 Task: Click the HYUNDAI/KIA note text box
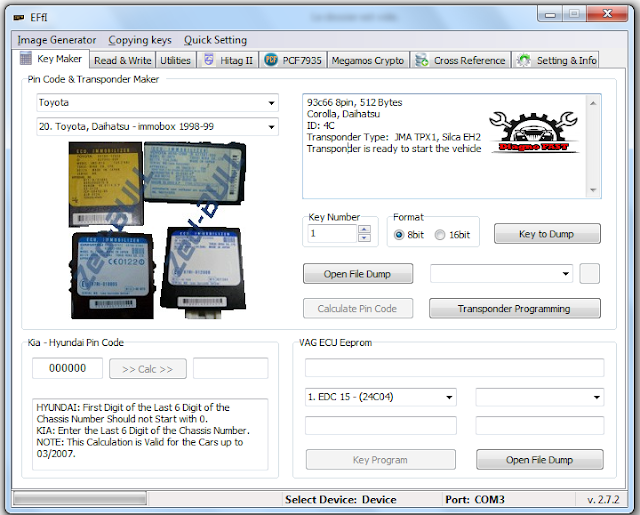click(150, 435)
